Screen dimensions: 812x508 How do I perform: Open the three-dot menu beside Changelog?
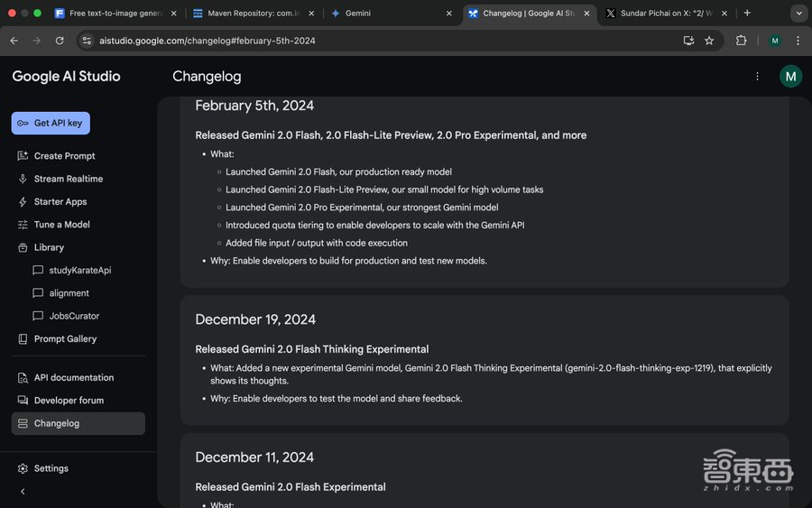(x=757, y=77)
